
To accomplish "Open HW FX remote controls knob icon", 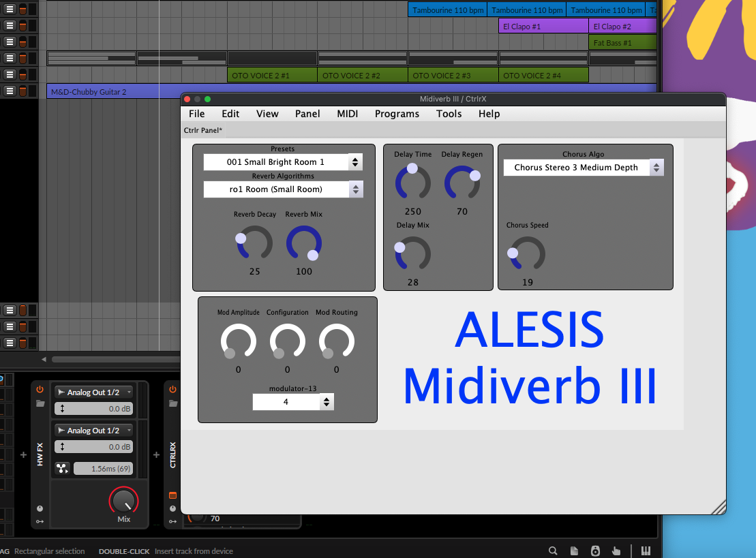I will (x=40, y=508).
